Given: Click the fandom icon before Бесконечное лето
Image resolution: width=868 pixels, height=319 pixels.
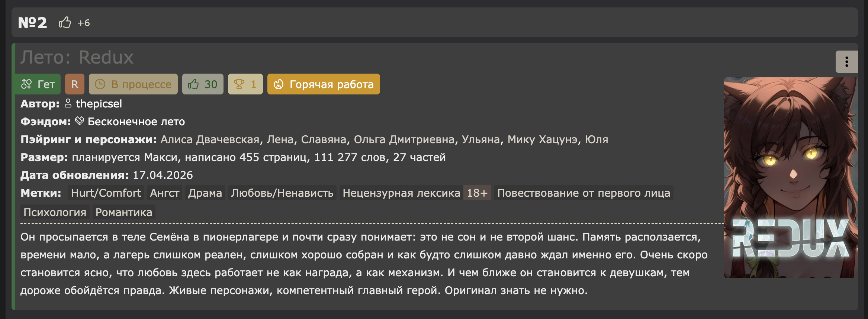Looking at the screenshot, I should [80, 121].
